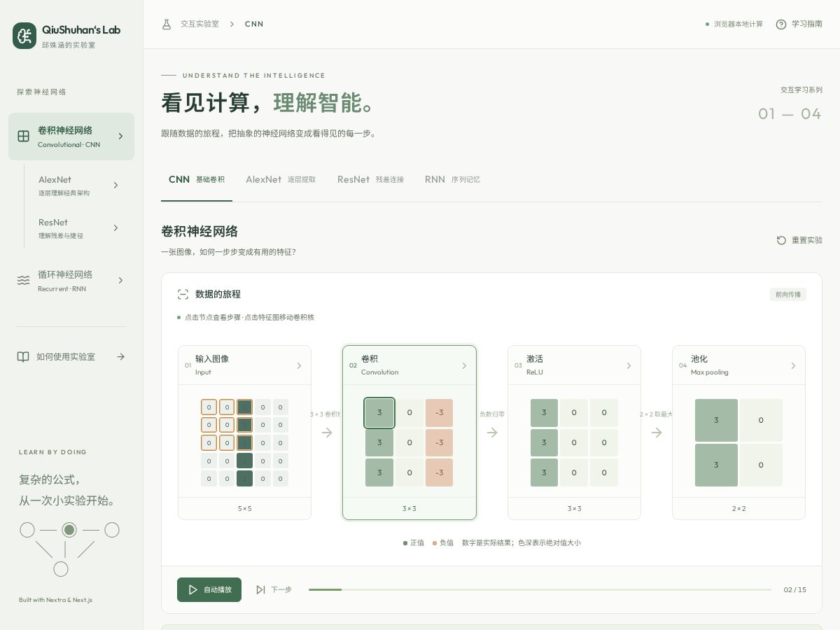This screenshot has height=630, width=840.
Task: Click the 卷积 Convolution card header
Action: point(409,365)
